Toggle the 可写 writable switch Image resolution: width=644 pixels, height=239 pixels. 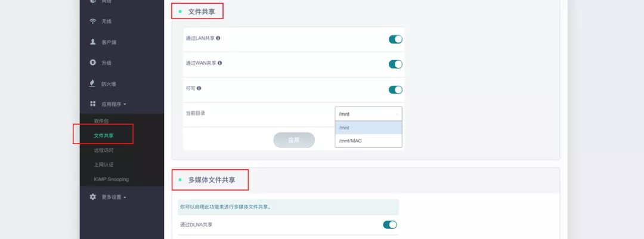pyautogui.click(x=395, y=89)
